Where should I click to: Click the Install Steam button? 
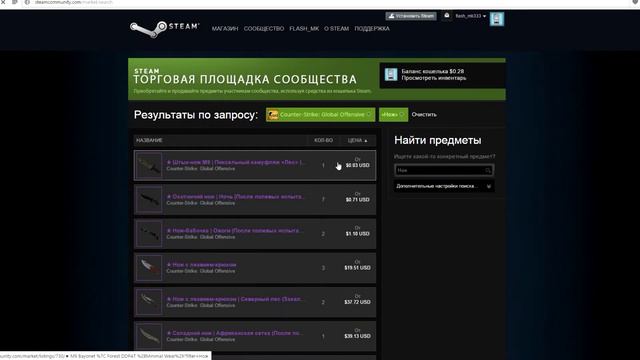click(411, 16)
